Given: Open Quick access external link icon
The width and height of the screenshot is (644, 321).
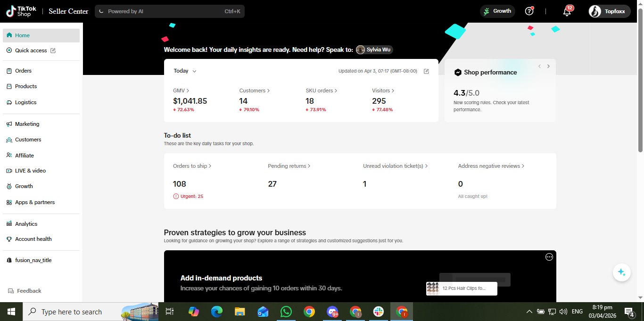Looking at the screenshot, I should click(x=53, y=50).
